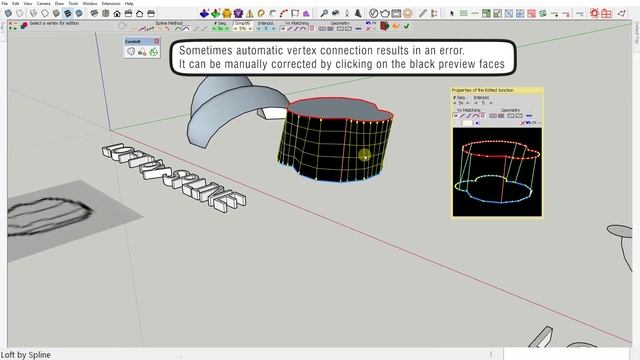Switch to Monochrome face style
Screen dimensions: 640x360
79,13
